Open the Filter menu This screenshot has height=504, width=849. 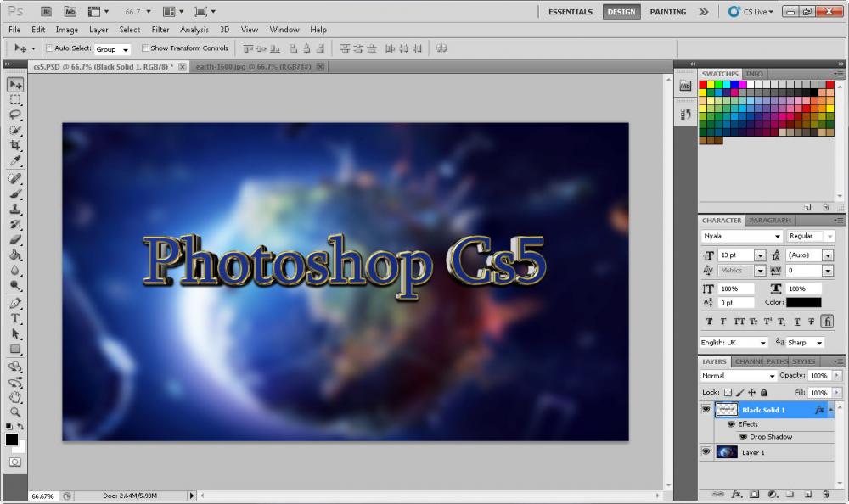coord(160,30)
